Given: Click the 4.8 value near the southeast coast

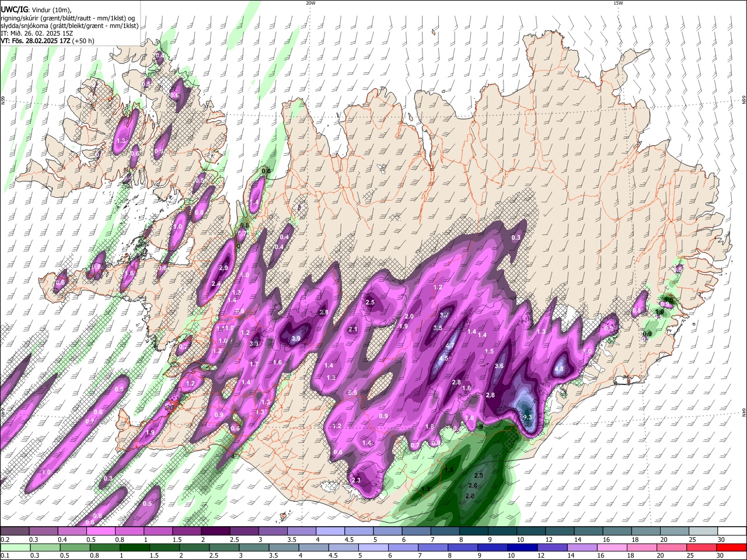Looking at the screenshot, I should click(559, 369).
